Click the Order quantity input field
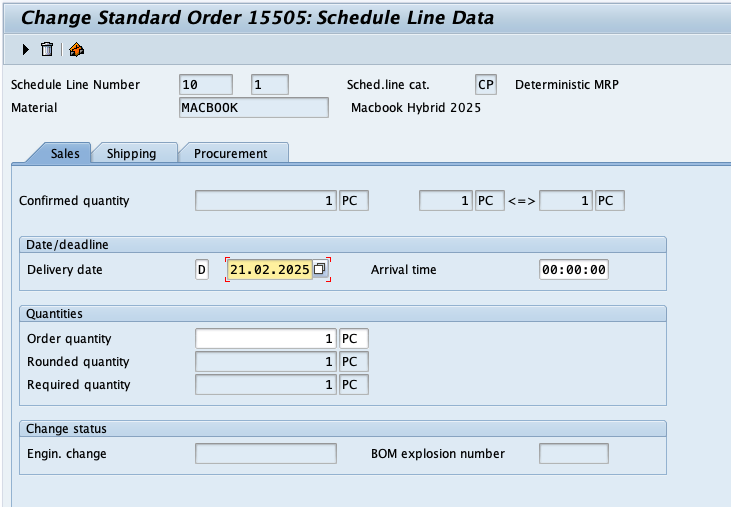This screenshot has width=731, height=507. click(266, 338)
